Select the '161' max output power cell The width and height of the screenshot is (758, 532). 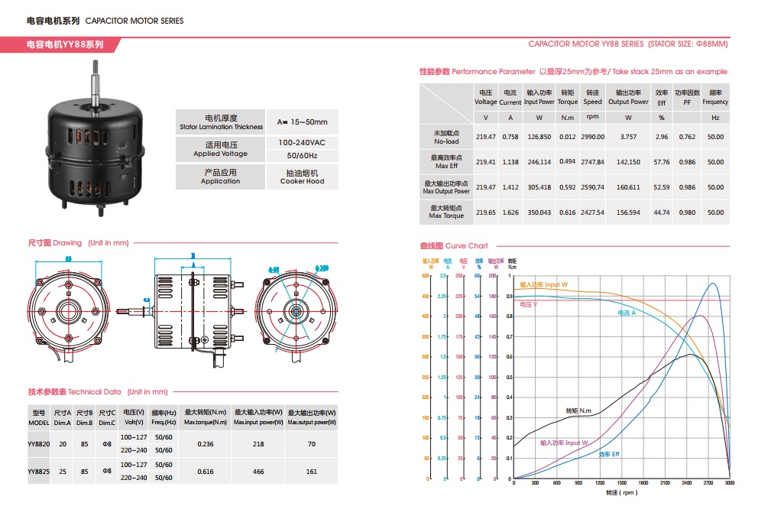coord(312,472)
